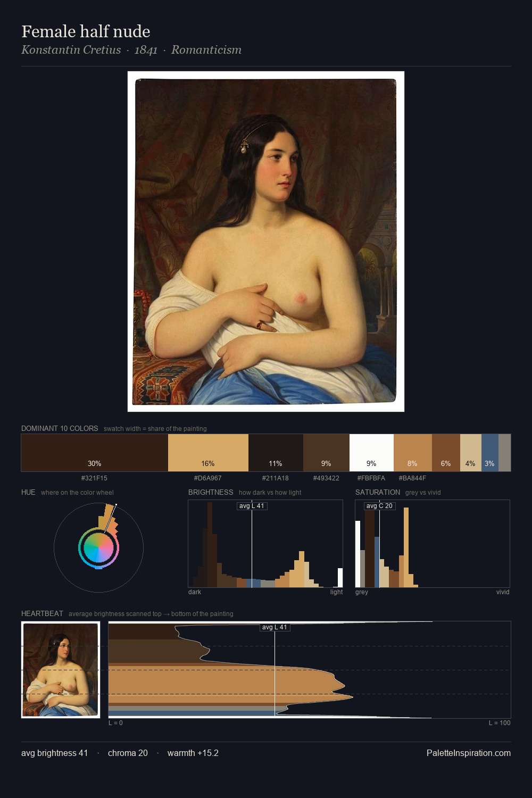Open the main painting image
This screenshot has height=798, width=532.
pos(266,242)
